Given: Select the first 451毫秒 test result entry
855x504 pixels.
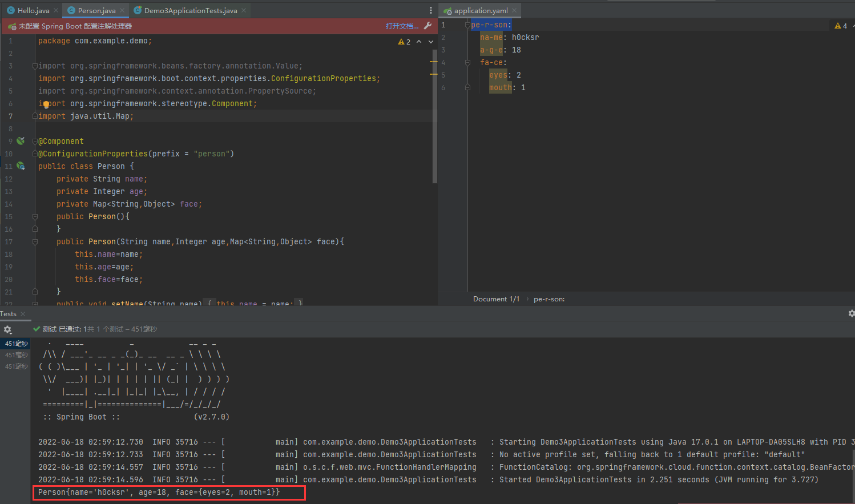Looking at the screenshot, I should coord(16,344).
